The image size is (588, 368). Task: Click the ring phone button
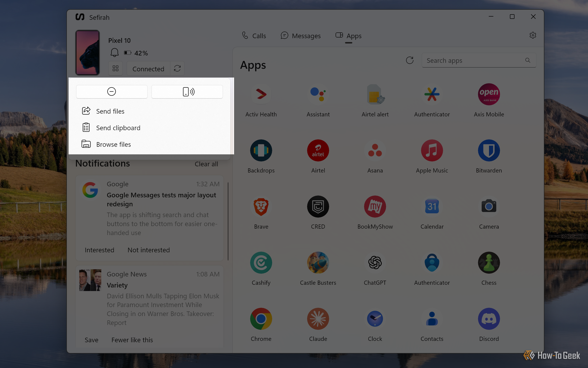point(187,92)
